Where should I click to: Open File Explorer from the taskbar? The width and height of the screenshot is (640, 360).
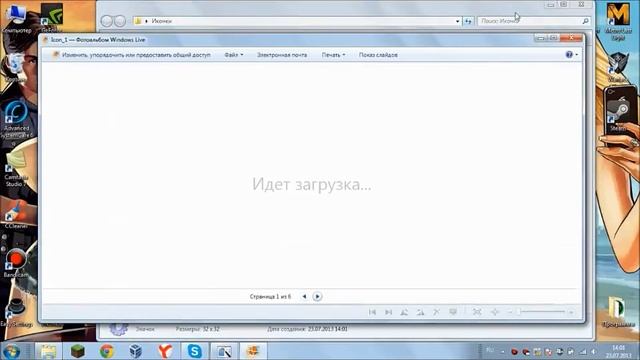pos(48,351)
